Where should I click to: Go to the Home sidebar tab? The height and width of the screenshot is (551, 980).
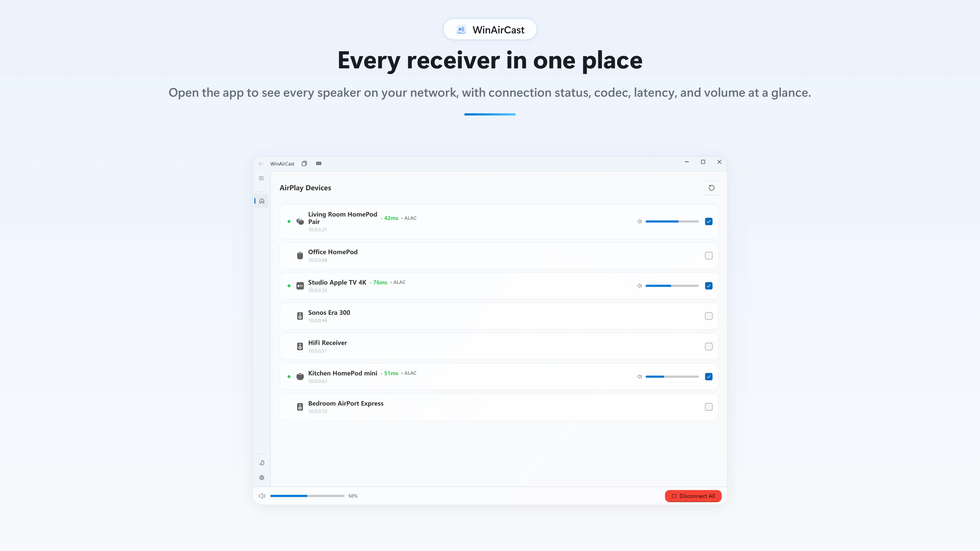262,201
